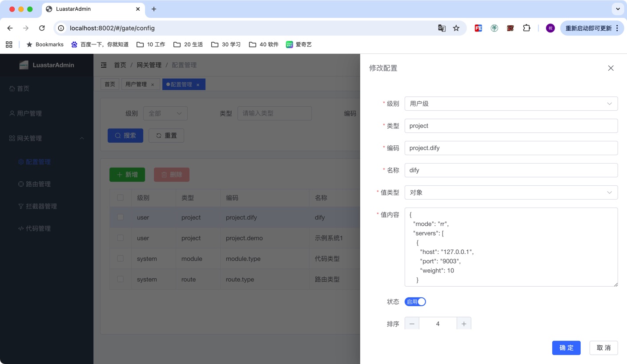Close the 配置管理 page tab

198,84
